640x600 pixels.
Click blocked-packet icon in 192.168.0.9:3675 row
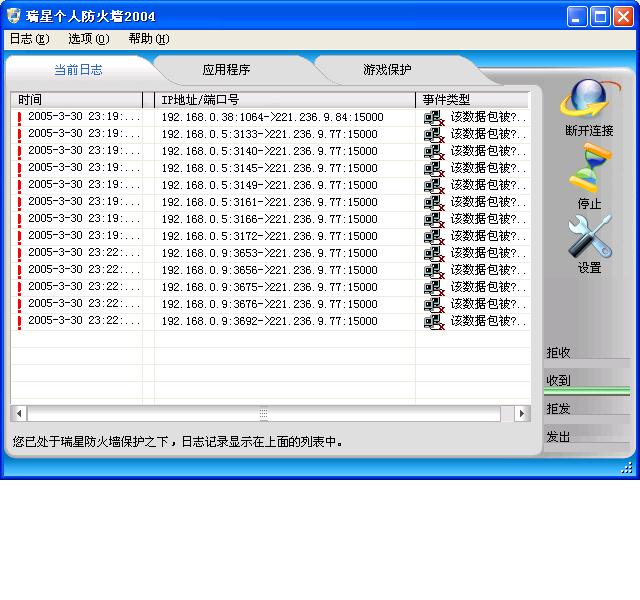click(x=434, y=288)
